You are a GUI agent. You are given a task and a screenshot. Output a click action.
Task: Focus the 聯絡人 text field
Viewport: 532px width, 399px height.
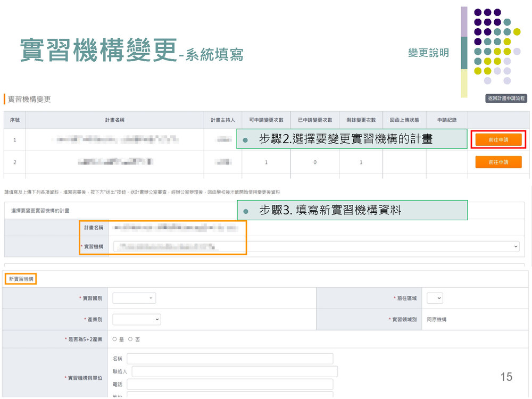tap(234, 371)
